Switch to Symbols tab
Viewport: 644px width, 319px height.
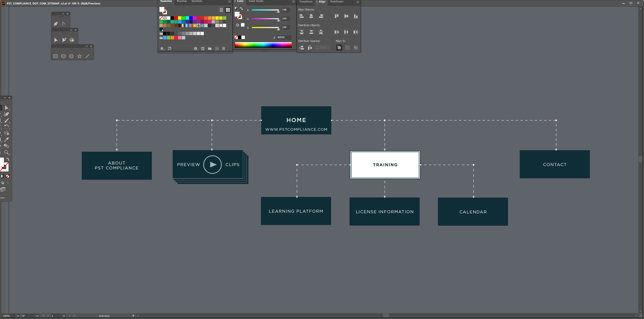[197, 1]
